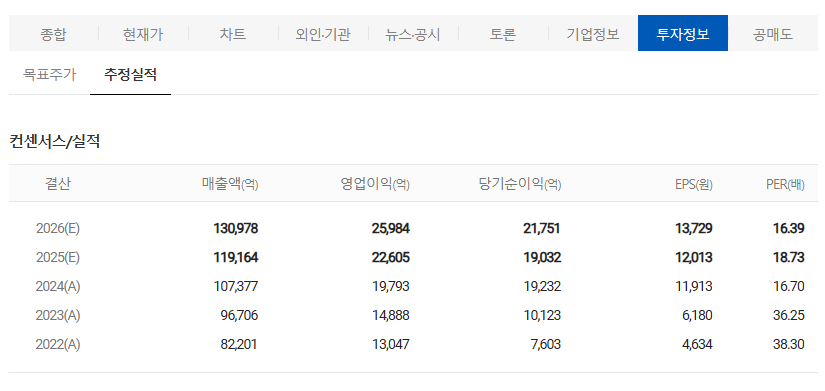
Task: Select the 추정실적 sub-tab
Action: (x=130, y=74)
